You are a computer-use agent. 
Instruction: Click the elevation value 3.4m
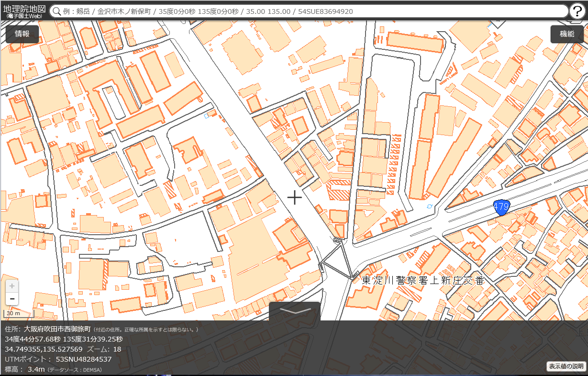[x=36, y=369]
